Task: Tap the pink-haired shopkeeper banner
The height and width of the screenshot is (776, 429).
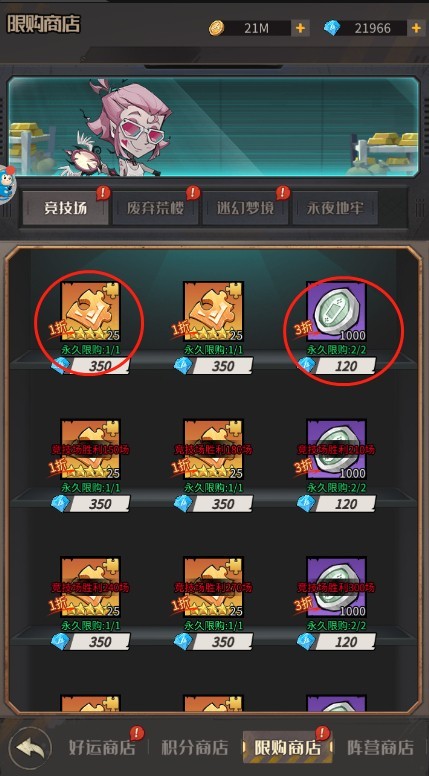Action: (213, 127)
